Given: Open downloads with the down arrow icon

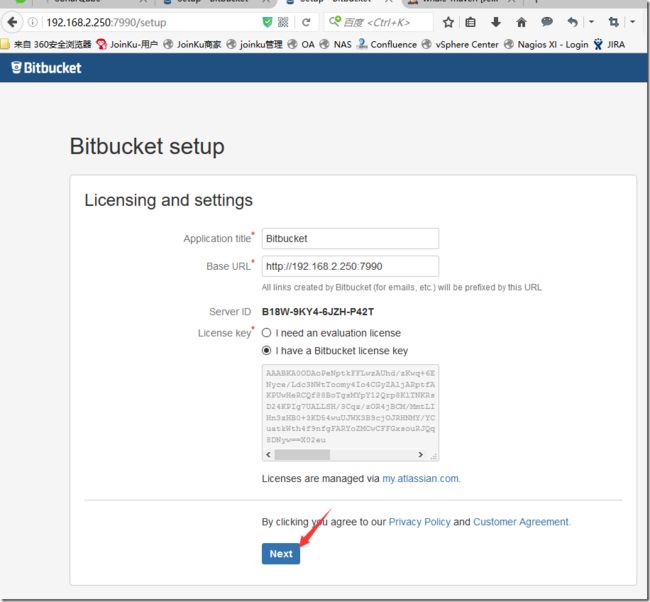Looking at the screenshot, I should 495,22.
